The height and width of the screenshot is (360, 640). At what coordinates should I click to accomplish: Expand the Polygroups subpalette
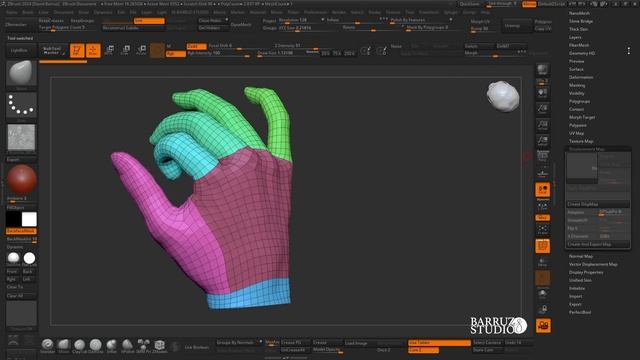click(x=579, y=101)
